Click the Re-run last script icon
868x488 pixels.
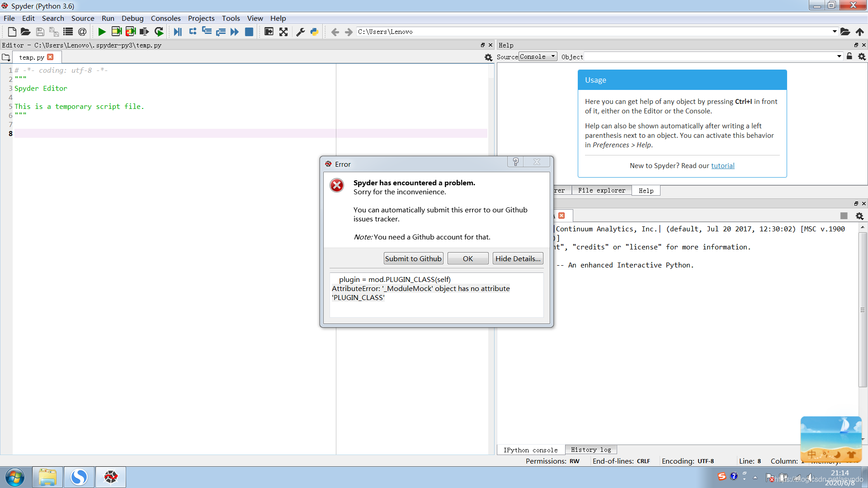pyautogui.click(x=159, y=32)
